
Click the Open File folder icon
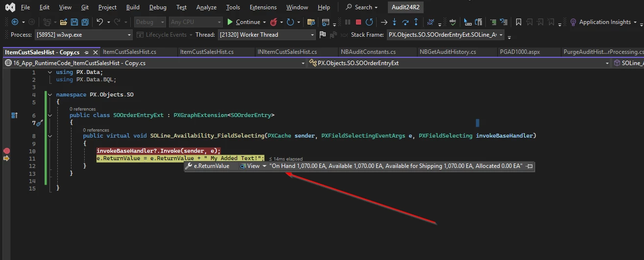[x=64, y=22]
